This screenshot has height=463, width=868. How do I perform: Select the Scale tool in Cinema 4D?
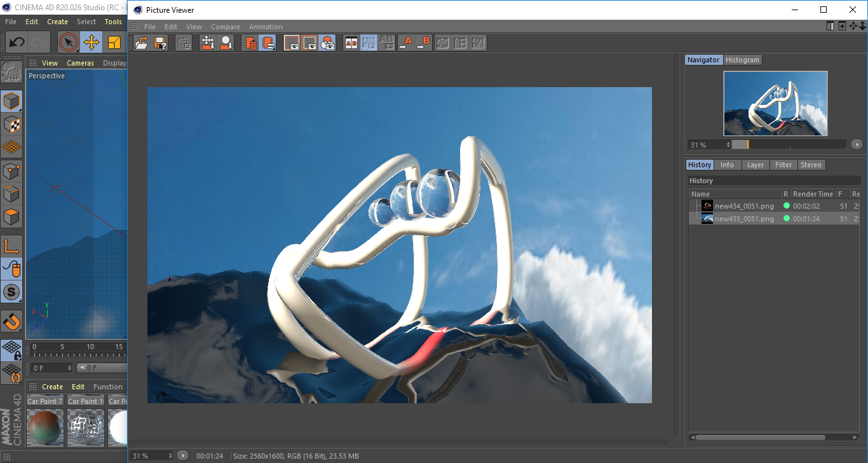point(114,43)
